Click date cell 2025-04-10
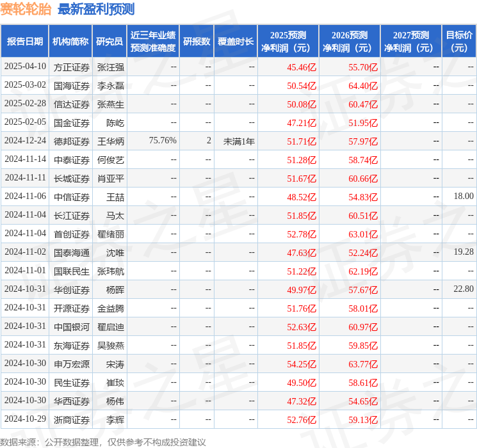The width and height of the screenshot is (477, 448). click(25, 67)
